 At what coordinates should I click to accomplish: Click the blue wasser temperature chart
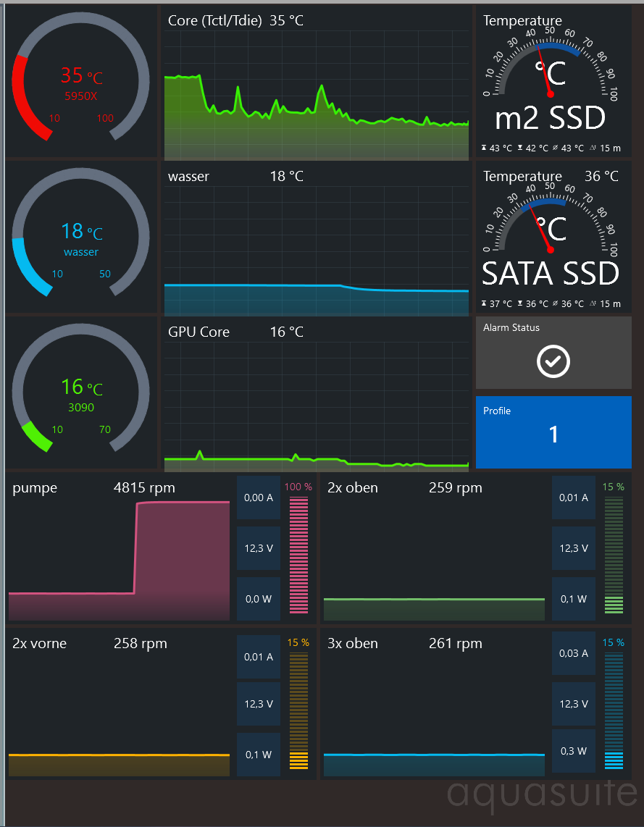(317, 251)
